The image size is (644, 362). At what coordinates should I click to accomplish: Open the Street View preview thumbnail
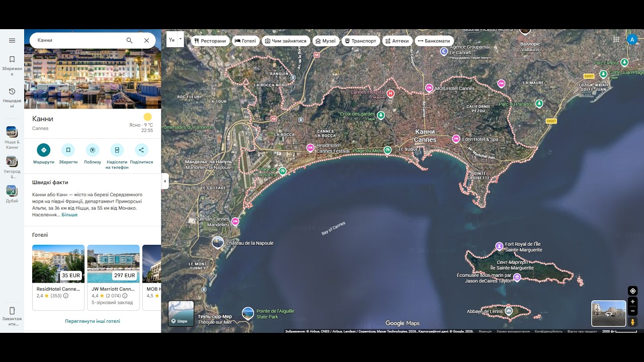point(609,314)
